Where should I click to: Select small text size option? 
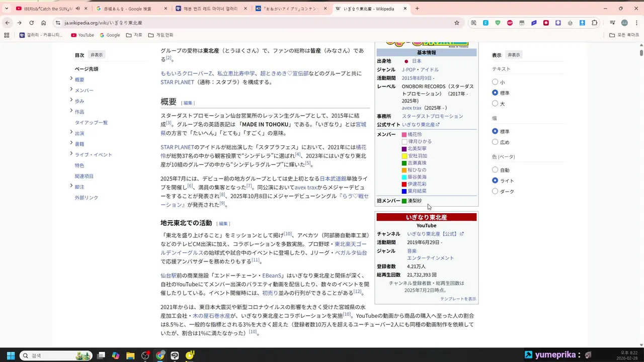click(495, 82)
